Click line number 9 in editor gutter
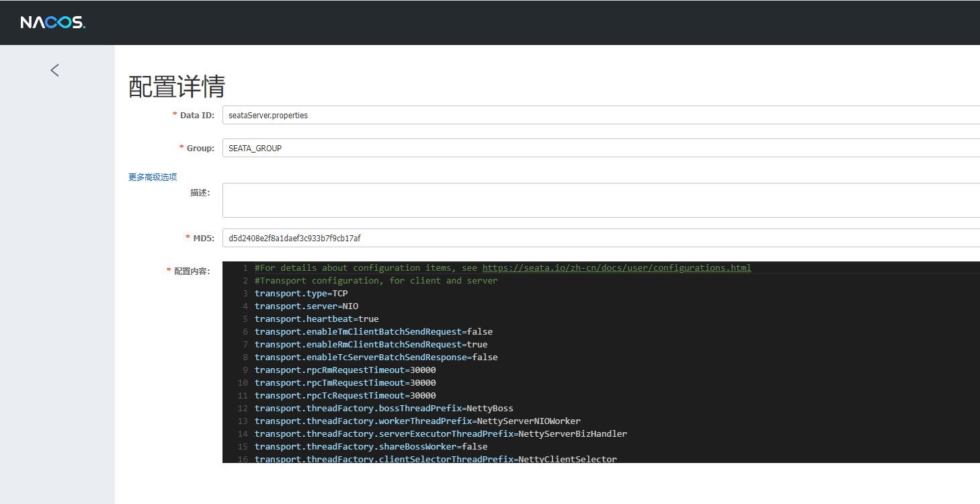This screenshot has width=980, height=504. [245, 370]
